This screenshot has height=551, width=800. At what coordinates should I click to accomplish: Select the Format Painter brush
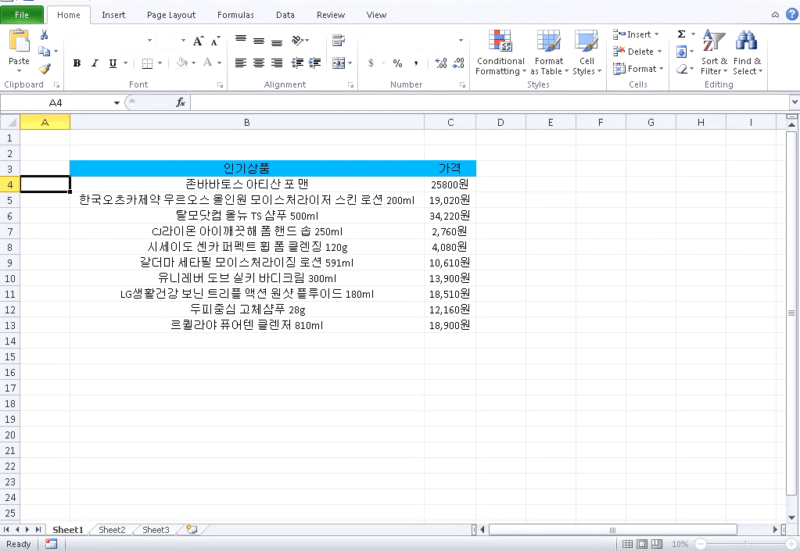click(44, 69)
